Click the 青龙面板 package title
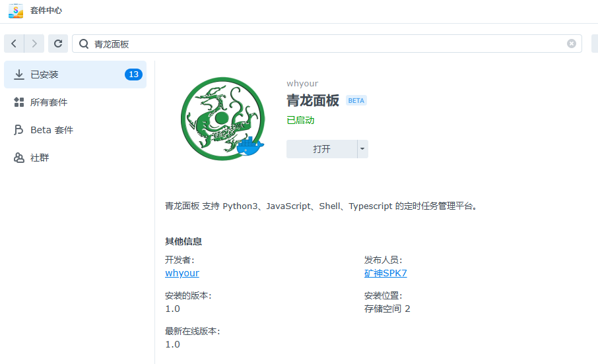Screen dimensions: 598x364 (313, 101)
